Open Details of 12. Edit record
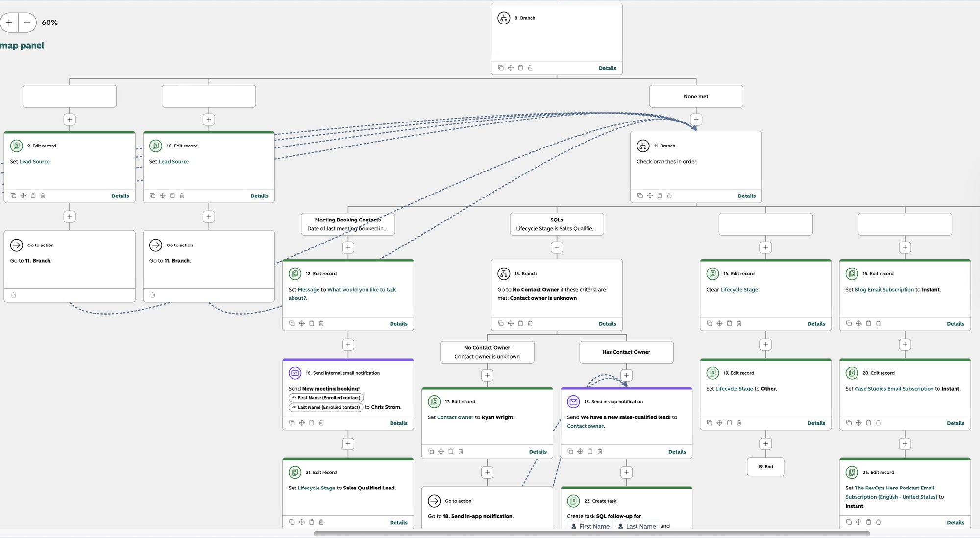Image resolution: width=980 pixels, height=538 pixels. coord(398,324)
